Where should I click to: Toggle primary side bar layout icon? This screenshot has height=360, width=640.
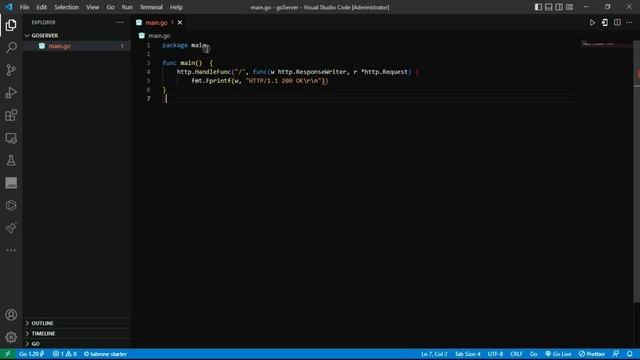538,7
